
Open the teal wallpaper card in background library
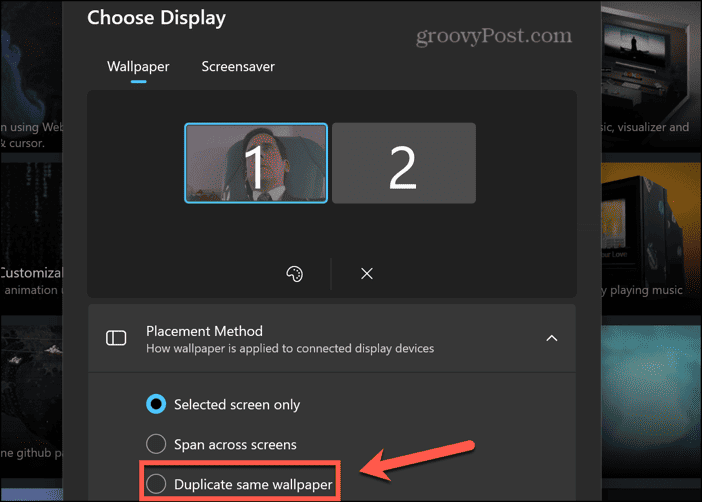point(651,401)
